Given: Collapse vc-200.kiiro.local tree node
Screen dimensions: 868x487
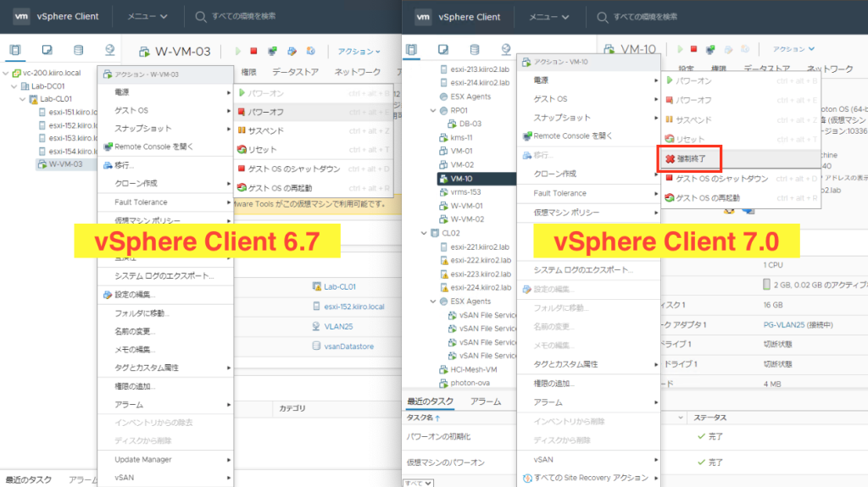Looking at the screenshot, I should click(x=6, y=73).
